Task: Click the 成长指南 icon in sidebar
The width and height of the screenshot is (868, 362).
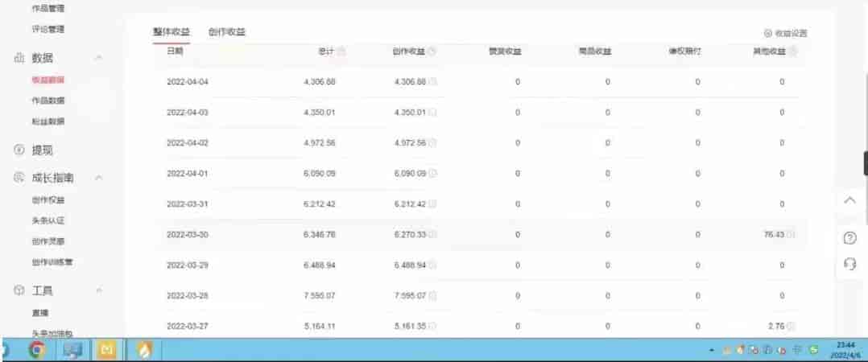Action: [x=19, y=178]
